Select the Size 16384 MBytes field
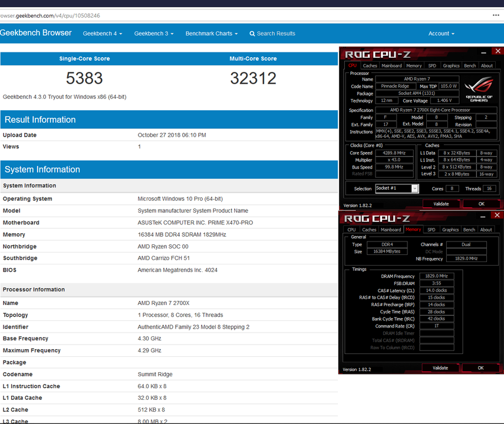504x424 pixels. 387,251
